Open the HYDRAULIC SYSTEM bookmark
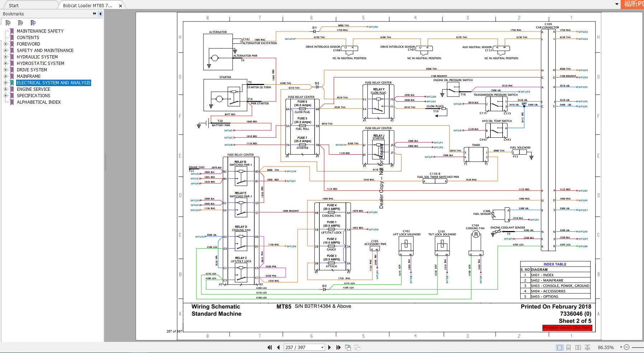The height and width of the screenshot is (353, 644). tap(37, 57)
